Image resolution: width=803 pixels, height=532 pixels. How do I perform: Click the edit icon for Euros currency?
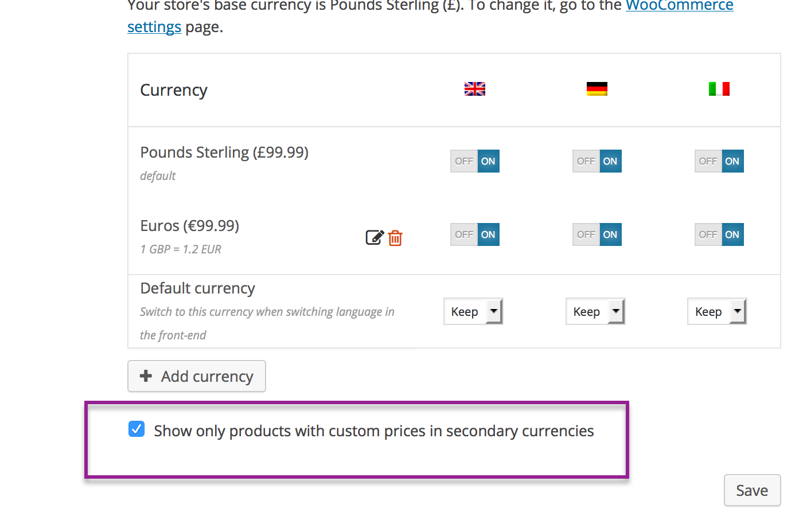point(374,237)
